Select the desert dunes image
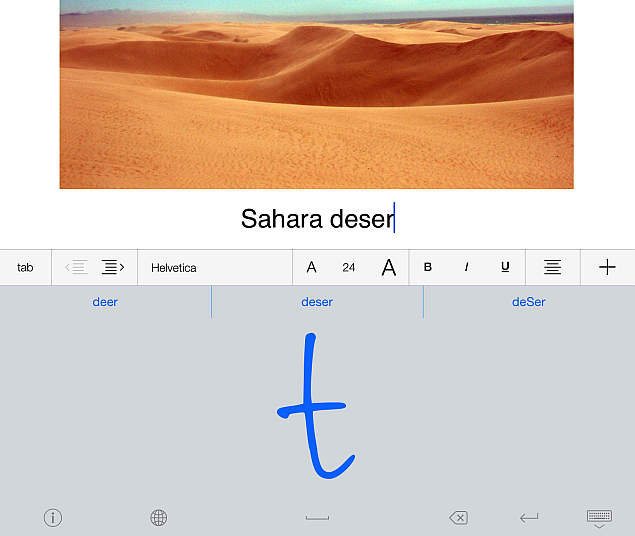Image resolution: width=635 pixels, height=536 pixels. [x=317, y=94]
